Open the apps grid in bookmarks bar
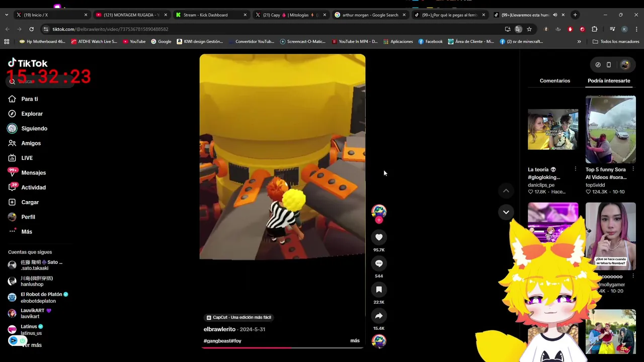 coord(7,42)
